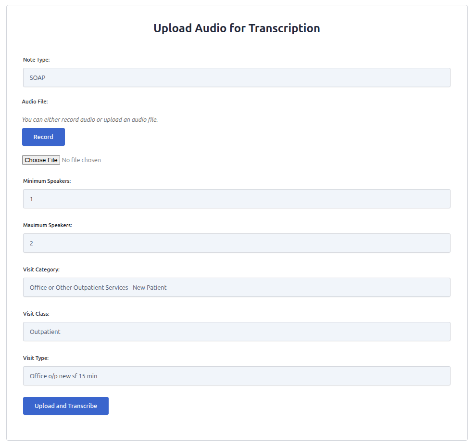Viewport: 476px width, 448px height.
Task: Focus the Maximum Speakers field showing 2
Action: pos(237,243)
